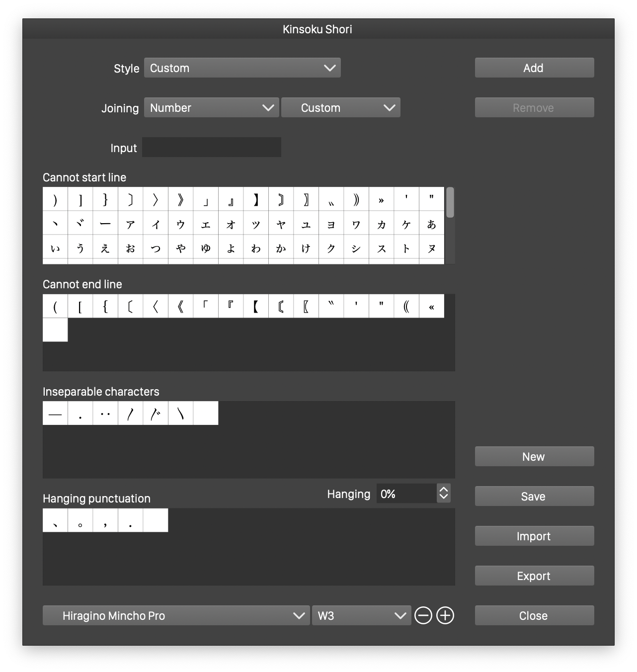637x672 pixels.
Task: Select the em dash cell in Inseparable characters
Action: [55, 414]
